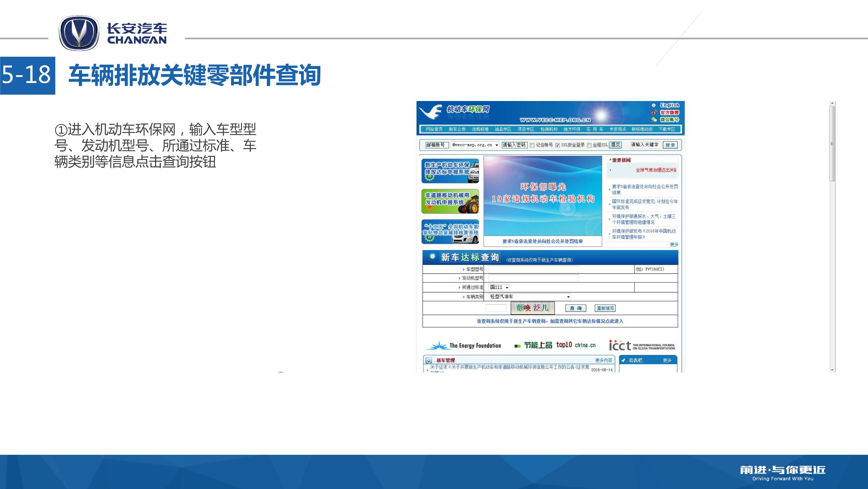The width and height of the screenshot is (868, 489).
Task: Open 法规标准 in the navigation bar
Action: point(480,129)
